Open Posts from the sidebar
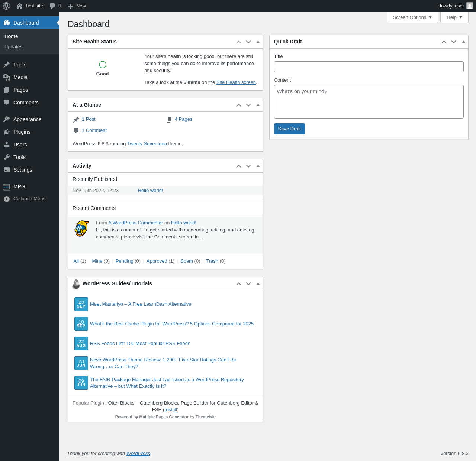Viewport: 476px width, 461px height. pyautogui.click(x=30, y=65)
